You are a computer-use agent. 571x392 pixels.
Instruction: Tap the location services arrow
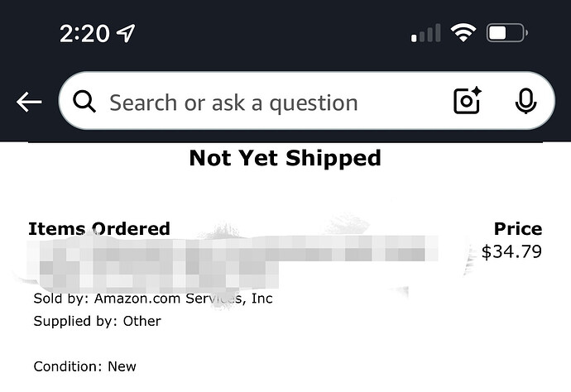pos(126,33)
